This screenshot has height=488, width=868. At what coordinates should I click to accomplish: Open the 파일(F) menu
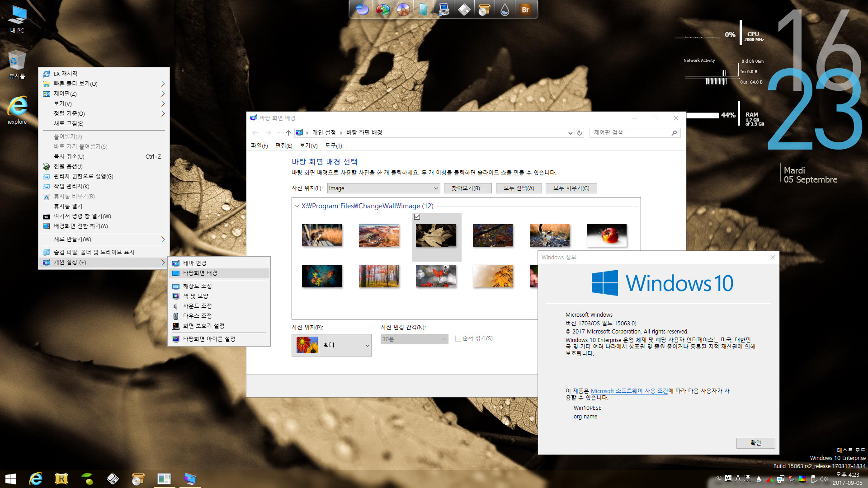259,145
